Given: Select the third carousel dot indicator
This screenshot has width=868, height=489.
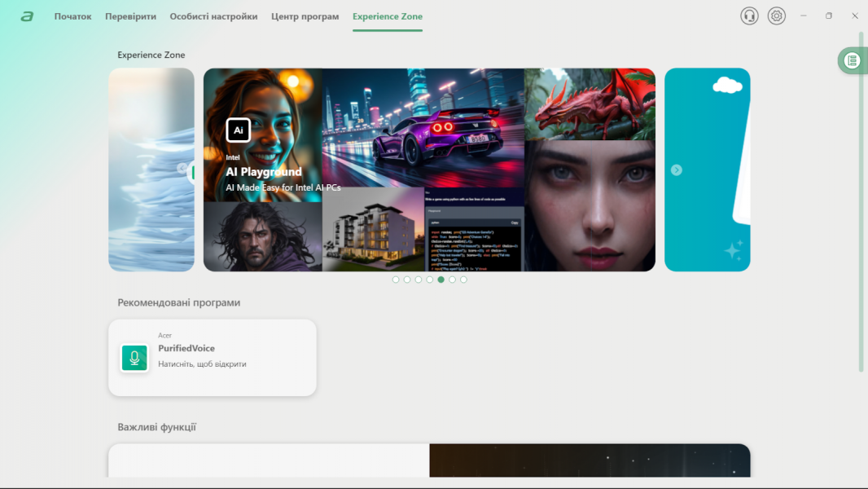Looking at the screenshot, I should (x=419, y=280).
